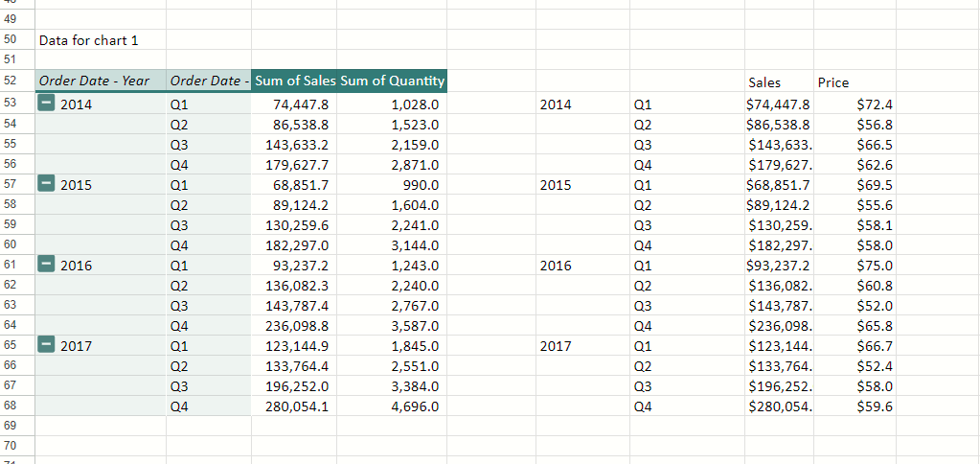Select cell with sales value 236,098.8

pos(294,325)
